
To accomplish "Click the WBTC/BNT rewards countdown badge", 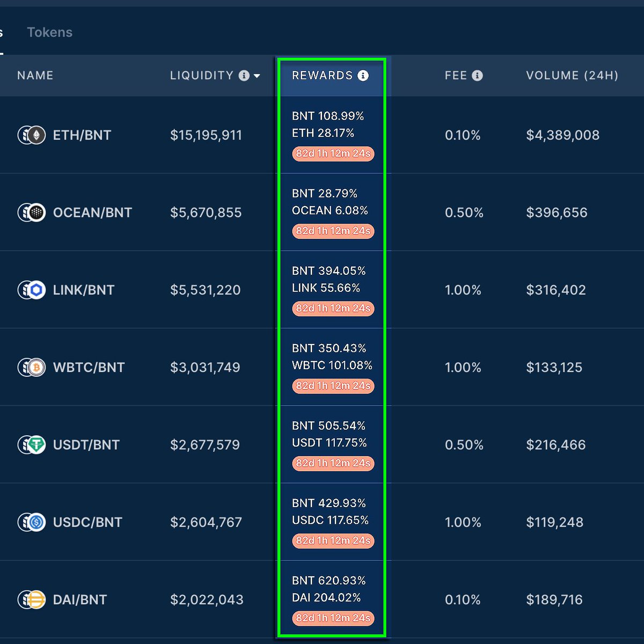I will (333, 386).
